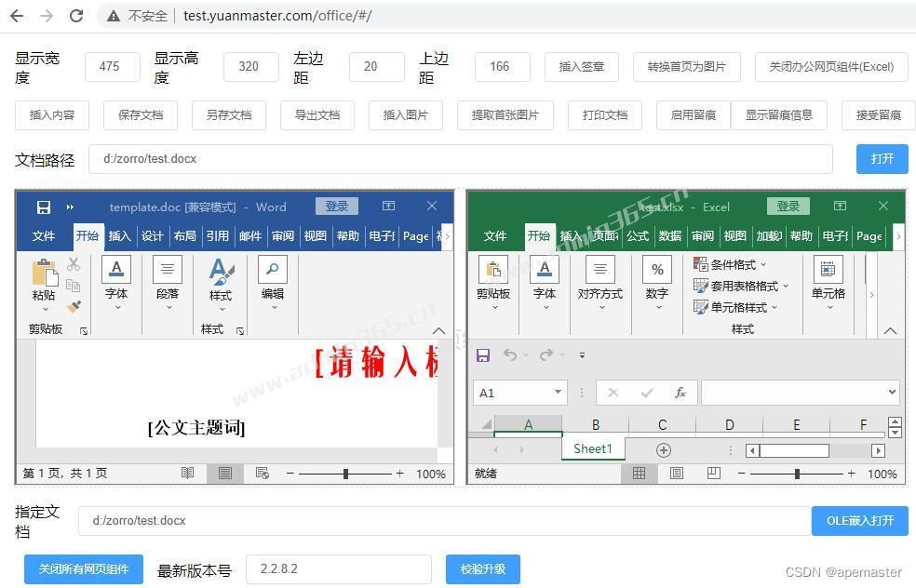The image size is (916, 588).
Task: Click Excel horizontal scrollbar right arrow
Action: (878, 450)
